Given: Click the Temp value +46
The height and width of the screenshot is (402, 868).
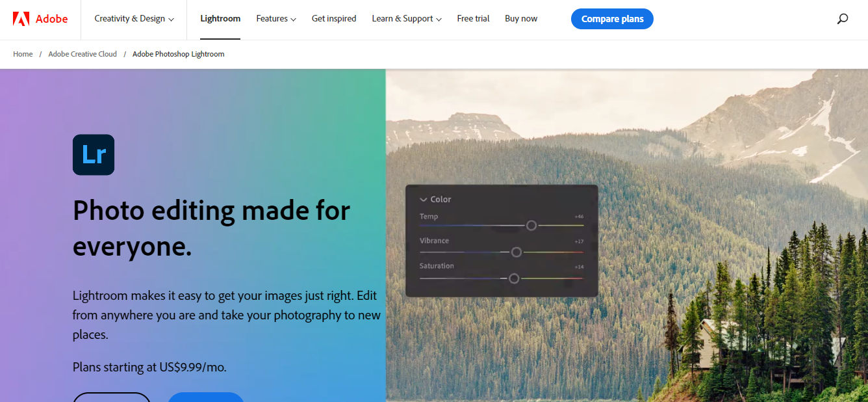Looking at the screenshot, I should (579, 217).
